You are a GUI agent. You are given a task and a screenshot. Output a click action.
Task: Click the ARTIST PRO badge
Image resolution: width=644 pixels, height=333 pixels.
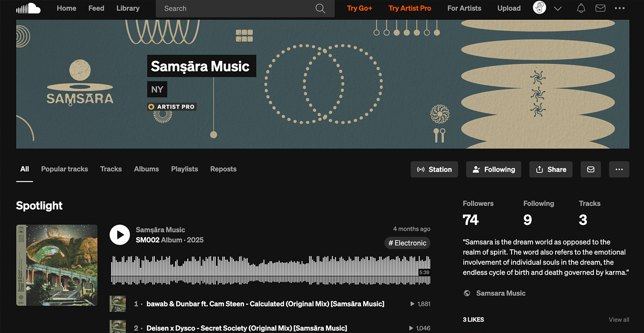click(172, 107)
